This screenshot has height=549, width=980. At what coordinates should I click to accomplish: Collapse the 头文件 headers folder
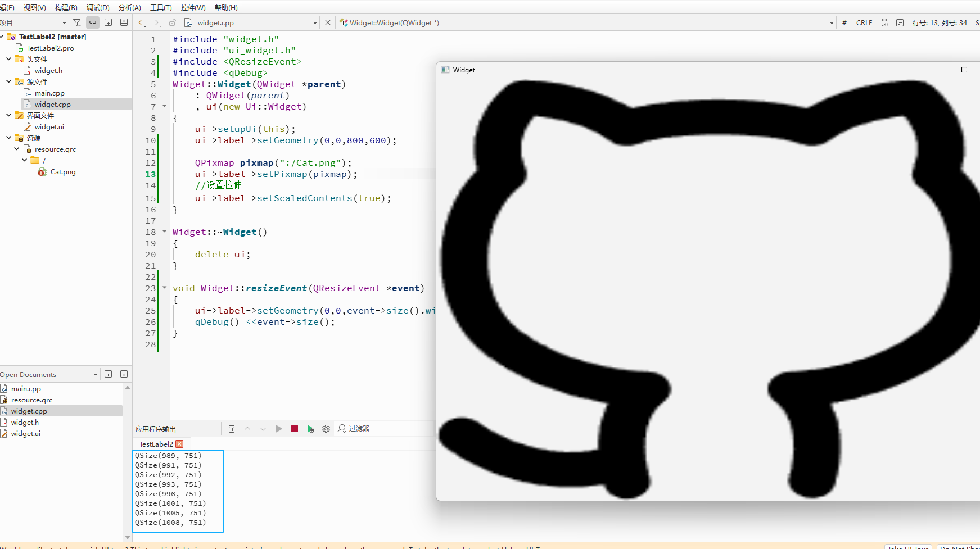pyautogui.click(x=8, y=59)
